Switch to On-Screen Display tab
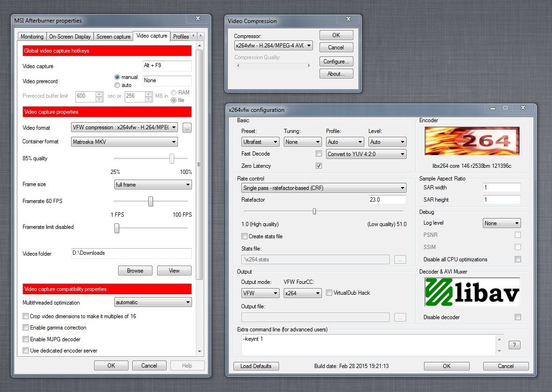Screen dimensions: 552x392 70,37
